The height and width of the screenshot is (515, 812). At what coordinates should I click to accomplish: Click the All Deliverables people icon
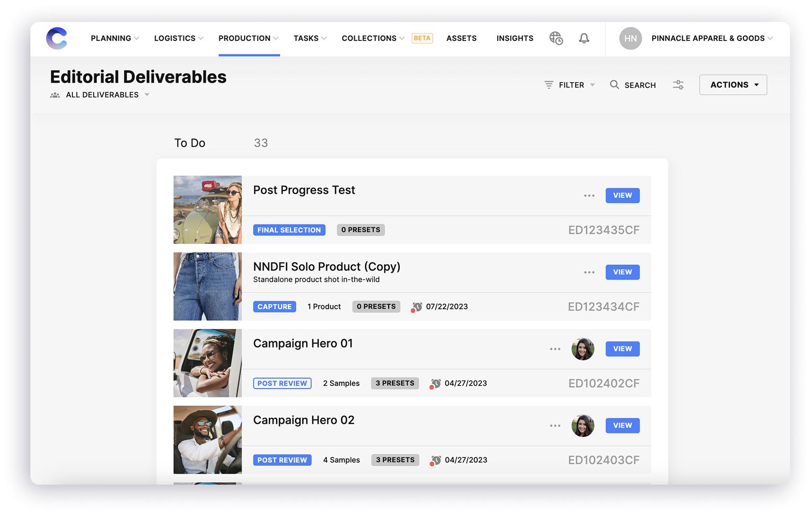click(55, 95)
